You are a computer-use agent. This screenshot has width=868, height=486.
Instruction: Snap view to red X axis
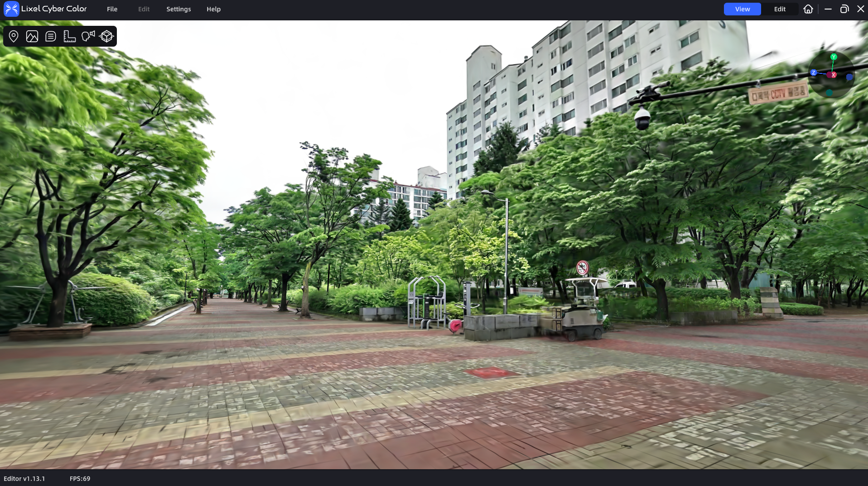[x=834, y=75]
